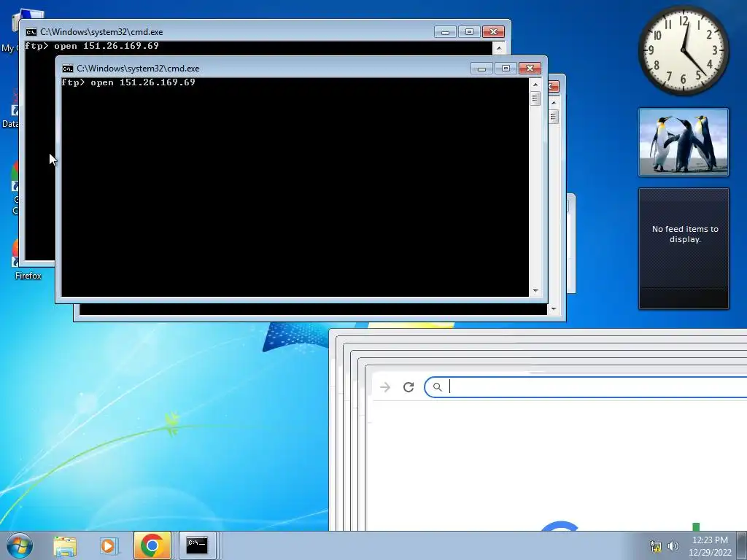The height and width of the screenshot is (560, 747).
Task: Open the Windows Start menu orb
Action: pos(19,545)
